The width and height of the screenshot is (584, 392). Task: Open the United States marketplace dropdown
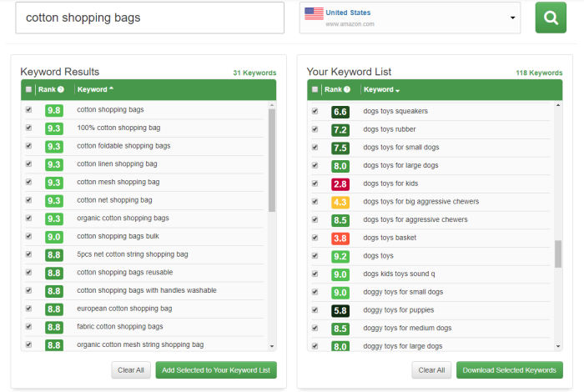tap(410, 18)
